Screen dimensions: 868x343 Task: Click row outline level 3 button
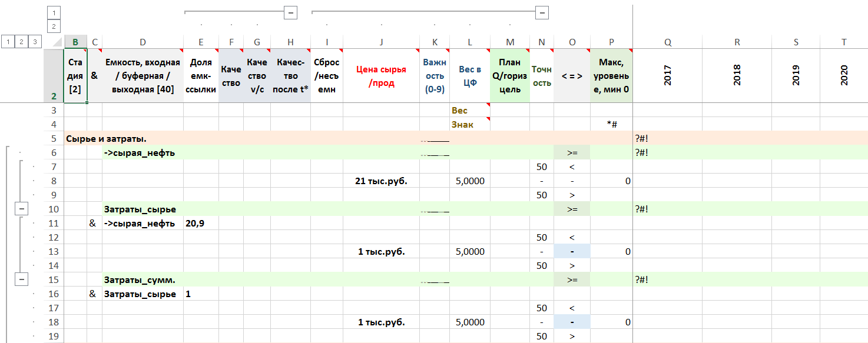tap(35, 41)
